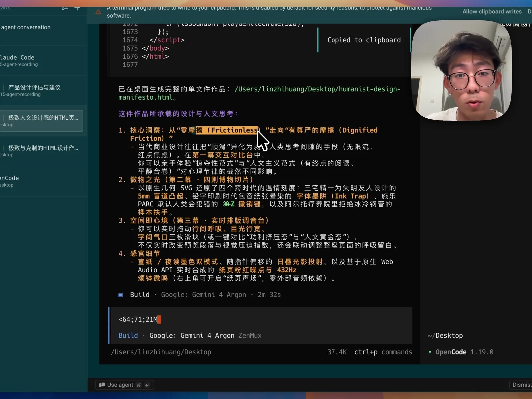Click the Dignified Friction text
Screen dimensions: 532x399
point(253,134)
